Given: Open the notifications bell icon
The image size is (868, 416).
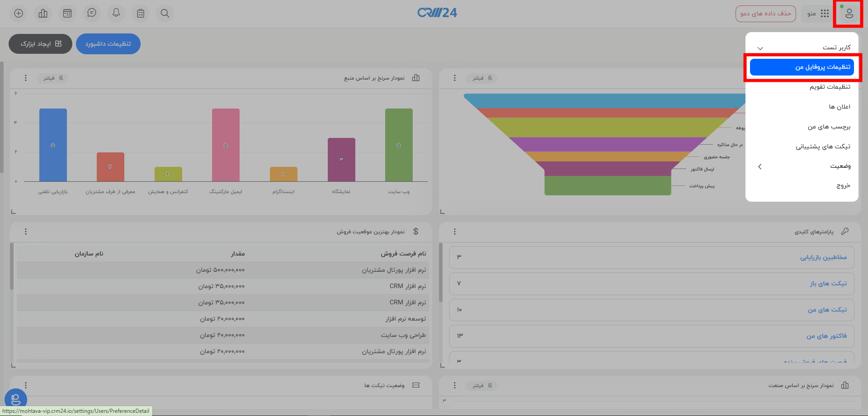Looking at the screenshot, I should [116, 14].
